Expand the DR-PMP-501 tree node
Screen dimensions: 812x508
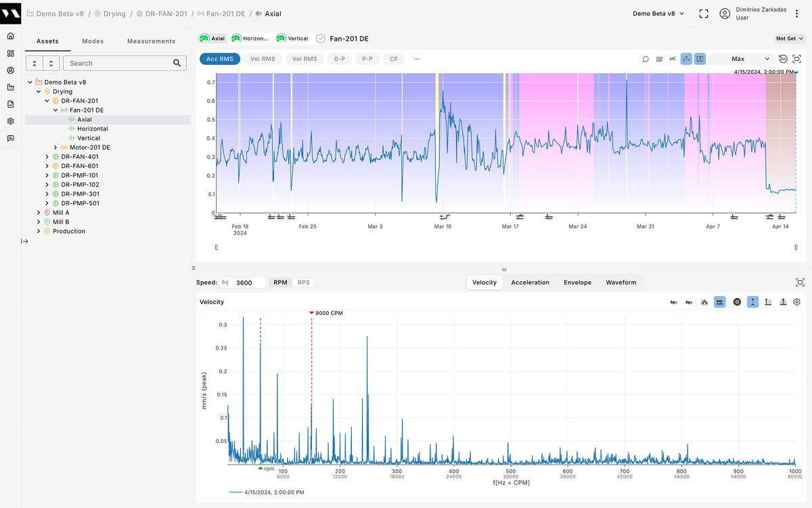click(47, 203)
